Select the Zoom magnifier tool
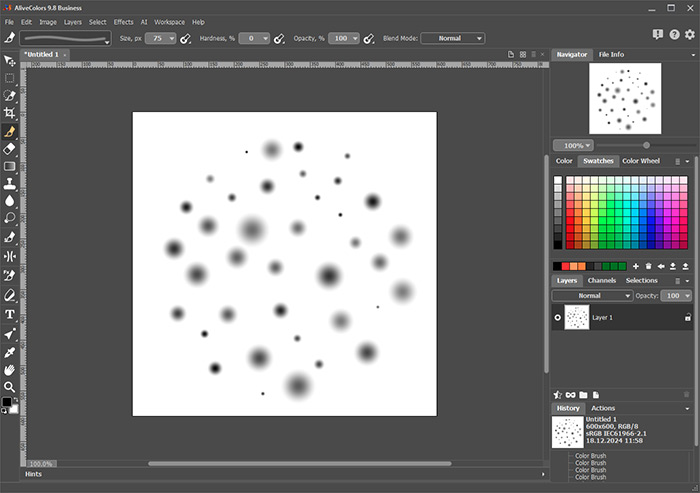Image resolution: width=700 pixels, height=493 pixels. [9, 387]
